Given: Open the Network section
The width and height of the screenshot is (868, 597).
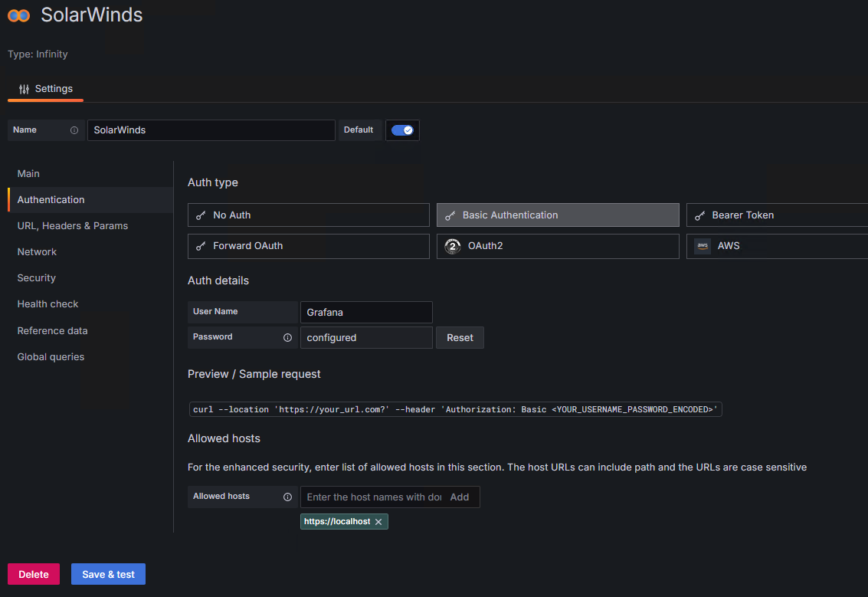Looking at the screenshot, I should (90, 252).
